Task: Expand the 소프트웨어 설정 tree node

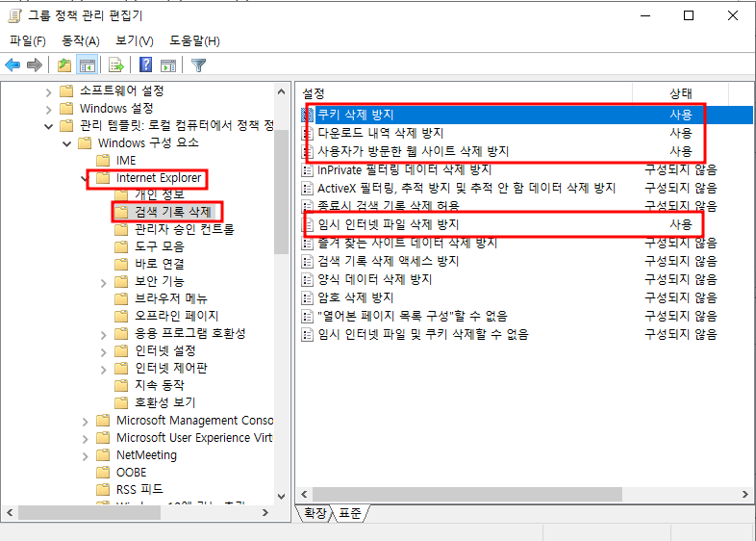Action: pos(48,91)
